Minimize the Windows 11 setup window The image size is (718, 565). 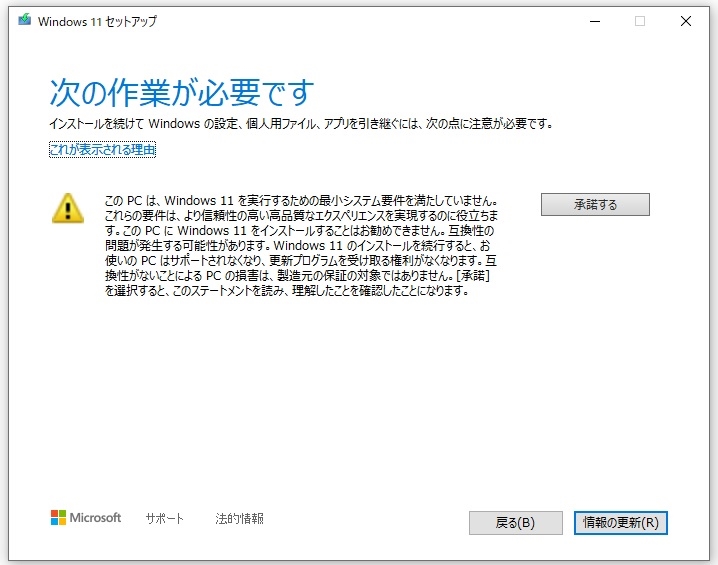[x=595, y=21]
